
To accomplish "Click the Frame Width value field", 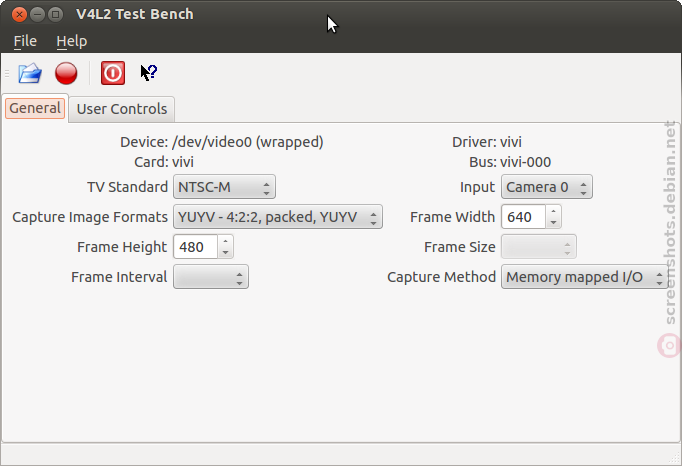I will pos(523,217).
